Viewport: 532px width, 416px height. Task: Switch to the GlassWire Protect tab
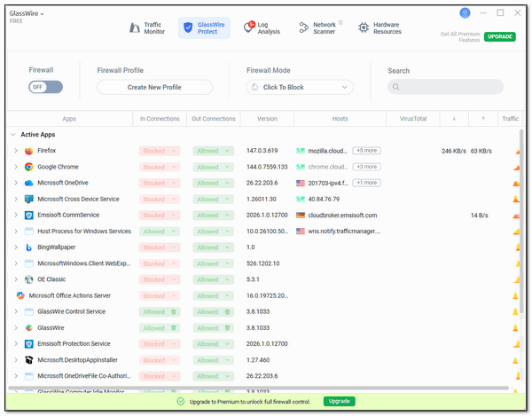[x=204, y=27]
